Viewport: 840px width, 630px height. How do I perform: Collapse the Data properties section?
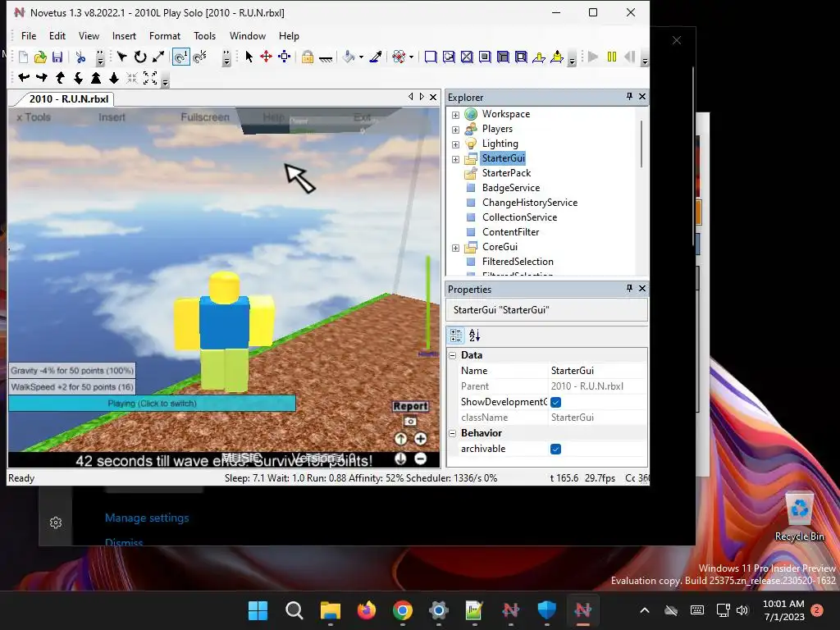click(453, 355)
